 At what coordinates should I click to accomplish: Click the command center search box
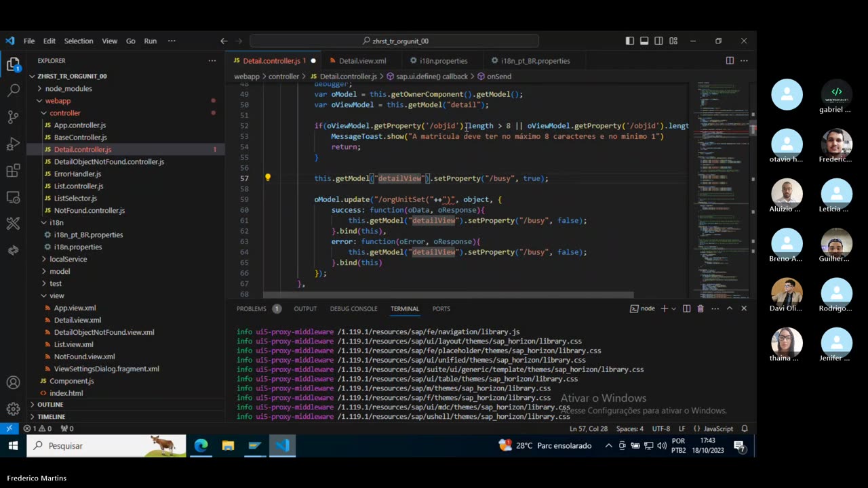395,41
